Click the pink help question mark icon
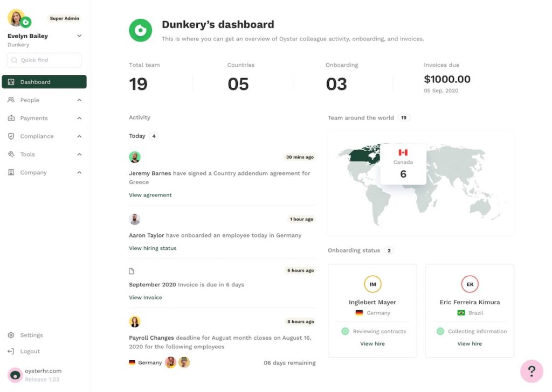The image size is (552, 392). [x=531, y=371]
